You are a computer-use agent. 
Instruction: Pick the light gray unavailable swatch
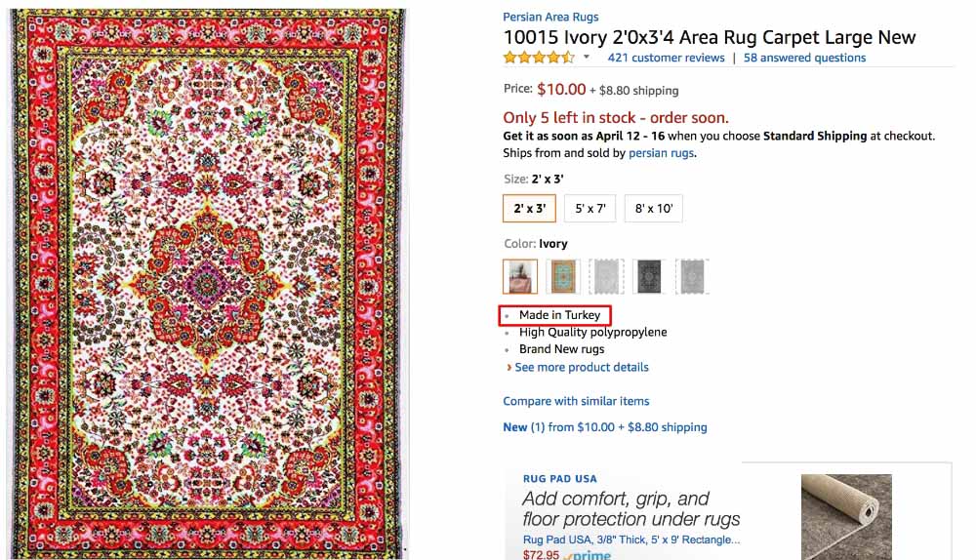(x=606, y=276)
